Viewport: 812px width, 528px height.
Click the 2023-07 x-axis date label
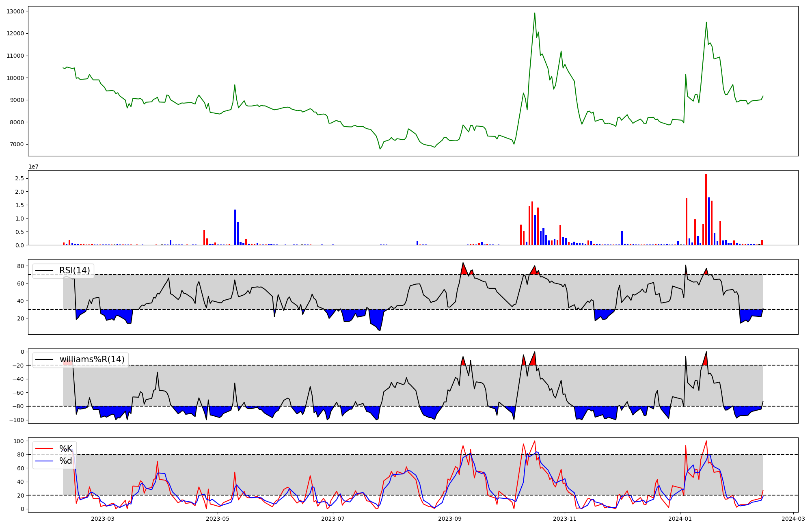coord(333,519)
